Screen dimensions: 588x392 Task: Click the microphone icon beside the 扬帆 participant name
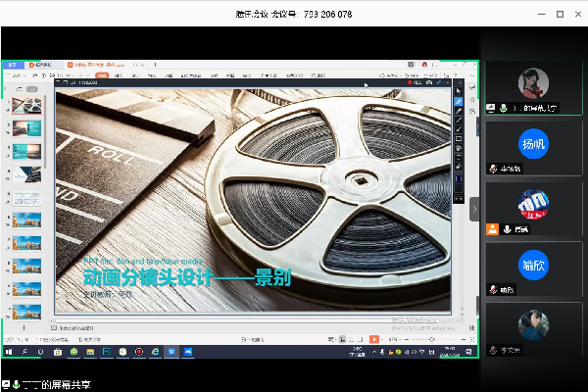[493, 169]
